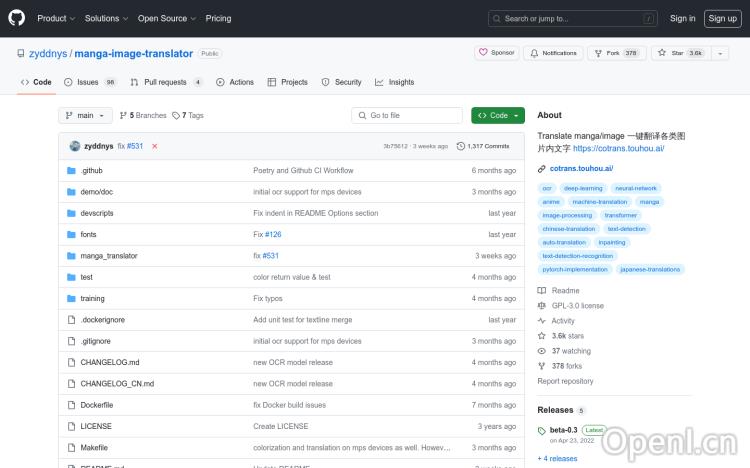Click the Dockerfile file icon
This screenshot has height=468, width=750.
coord(71,405)
